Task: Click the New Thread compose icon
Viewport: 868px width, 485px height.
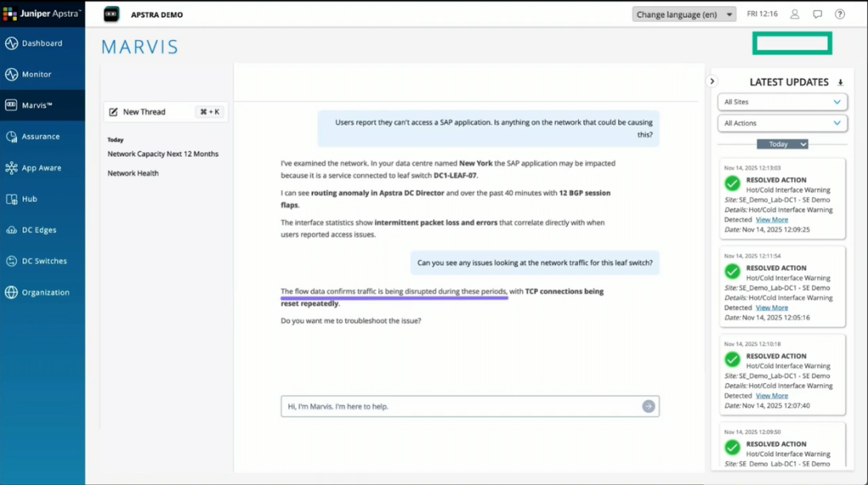Action: click(x=114, y=112)
